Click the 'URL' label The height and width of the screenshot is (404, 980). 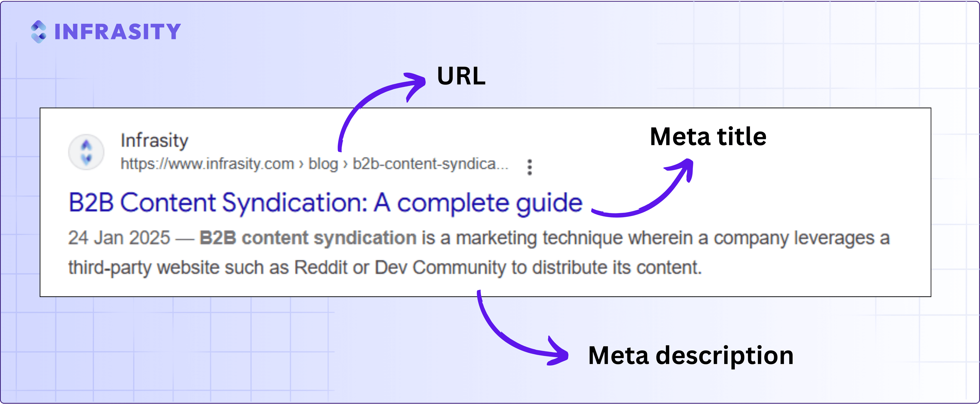click(461, 76)
